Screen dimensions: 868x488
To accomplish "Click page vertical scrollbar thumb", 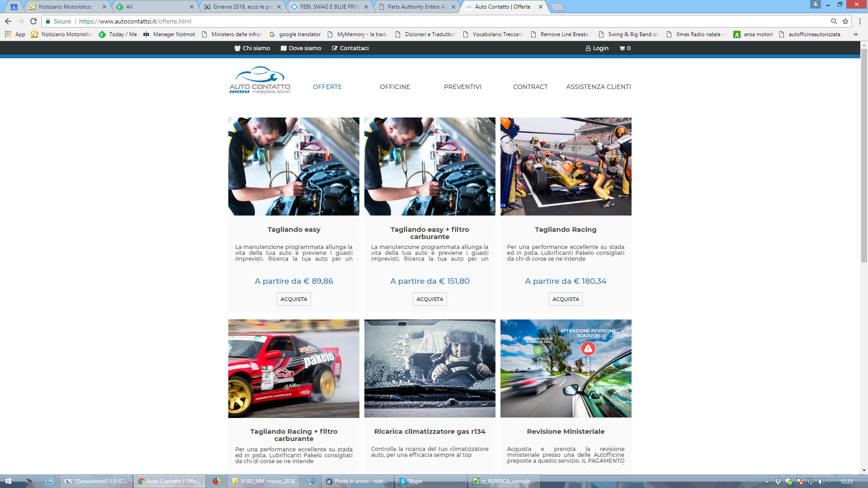I will click(x=864, y=155).
